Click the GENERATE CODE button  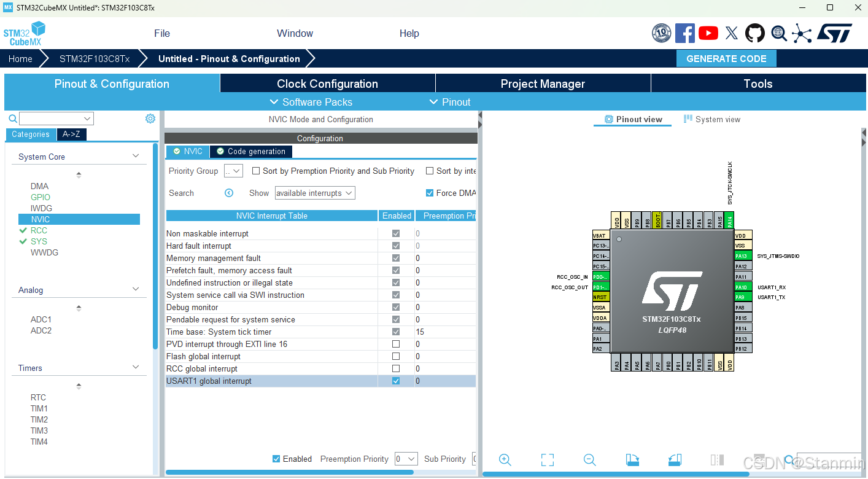coord(726,59)
